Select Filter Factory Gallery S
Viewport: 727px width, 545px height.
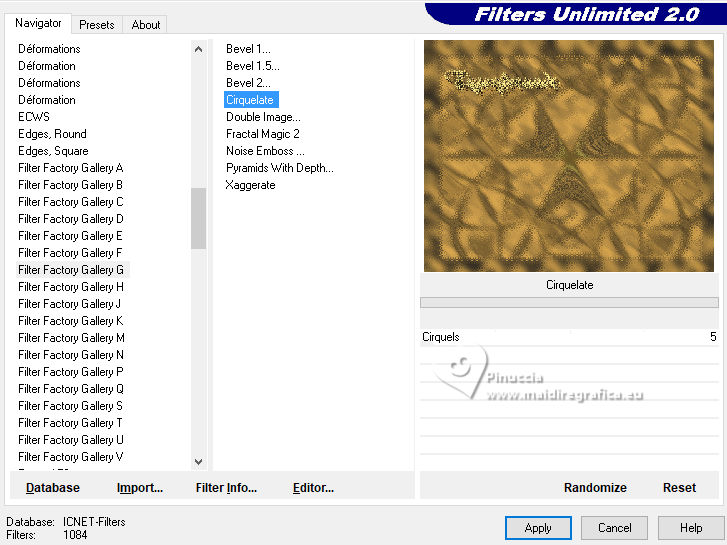coord(70,406)
